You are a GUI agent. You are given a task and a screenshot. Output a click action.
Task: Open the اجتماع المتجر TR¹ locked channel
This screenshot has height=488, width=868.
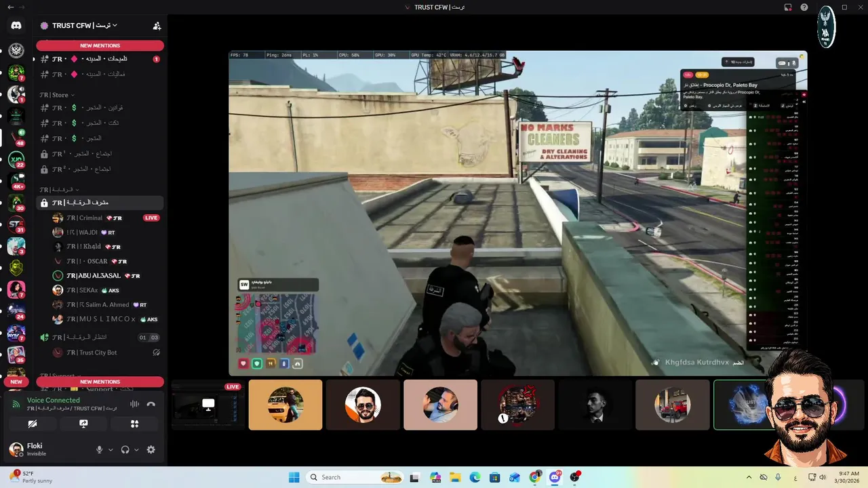(100, 154)
